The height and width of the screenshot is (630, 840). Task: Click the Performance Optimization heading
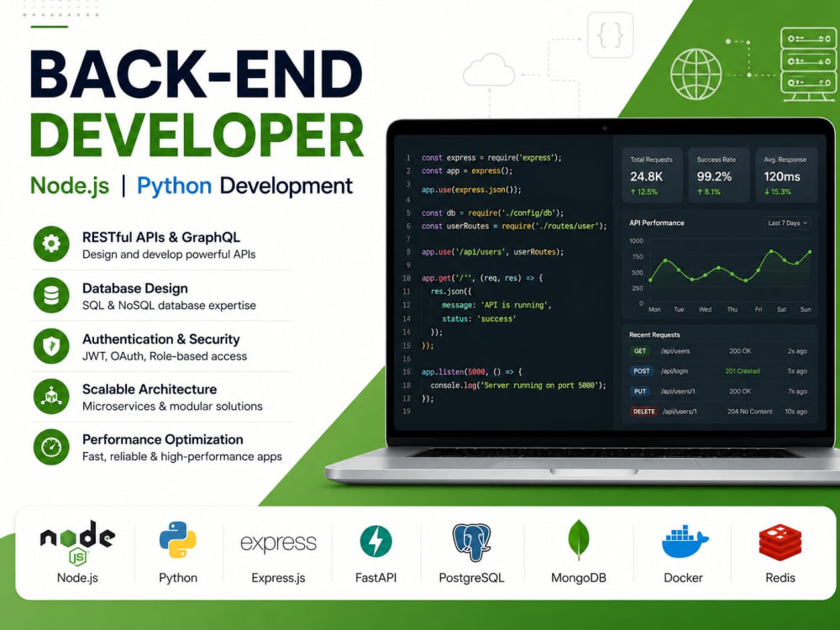[x=162, y=439]
